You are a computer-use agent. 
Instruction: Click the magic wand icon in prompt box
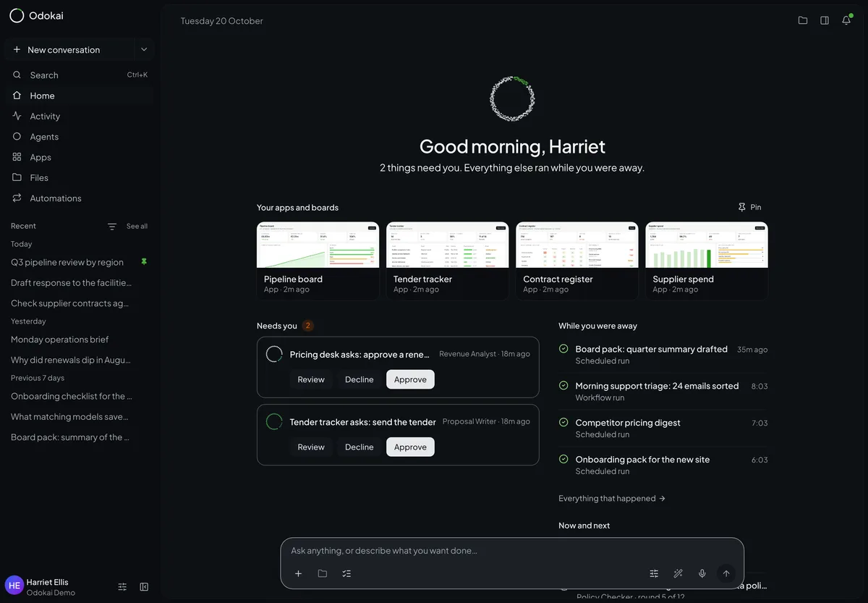point(678,573)
